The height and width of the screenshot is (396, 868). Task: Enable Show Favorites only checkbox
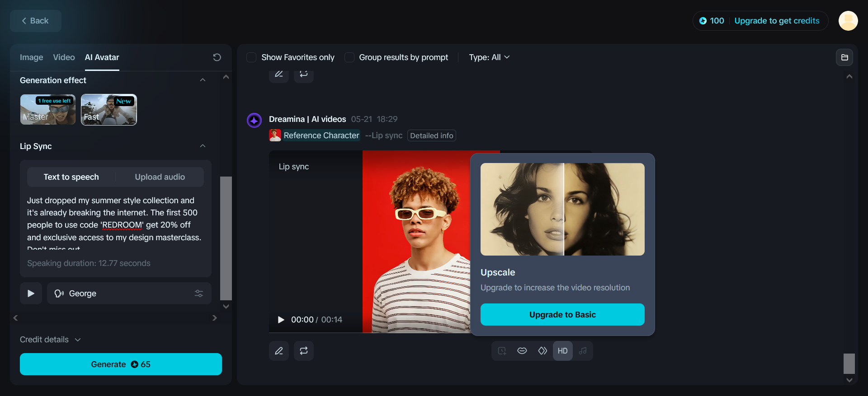pos(251,57)
